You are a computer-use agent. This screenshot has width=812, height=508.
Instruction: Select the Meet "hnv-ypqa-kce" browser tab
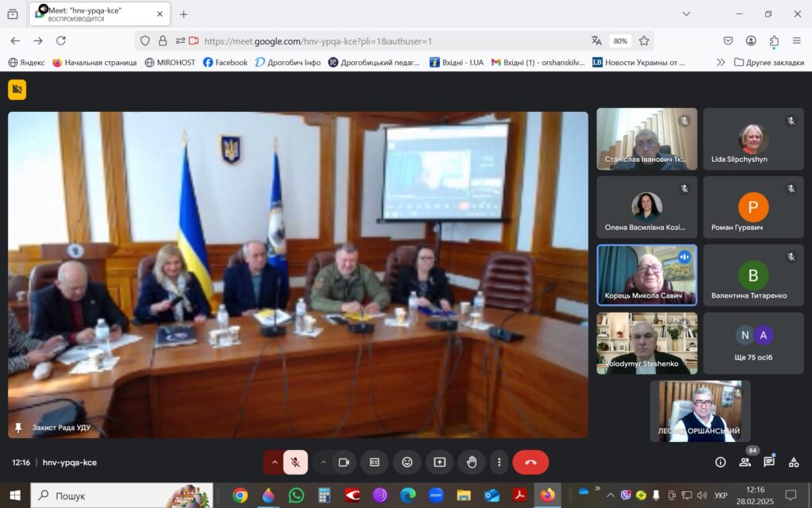click(x=95, y=13)
